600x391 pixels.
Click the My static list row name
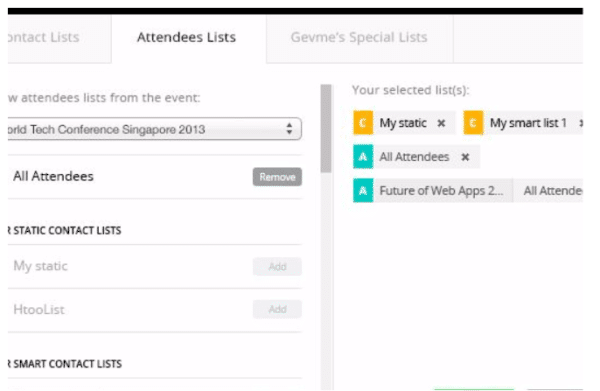coord(41,266)
